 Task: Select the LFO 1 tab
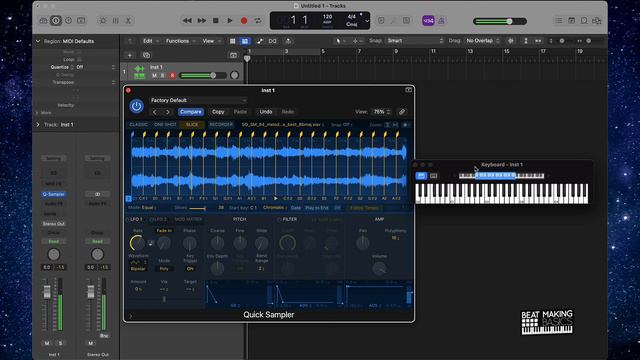[136, 220]
